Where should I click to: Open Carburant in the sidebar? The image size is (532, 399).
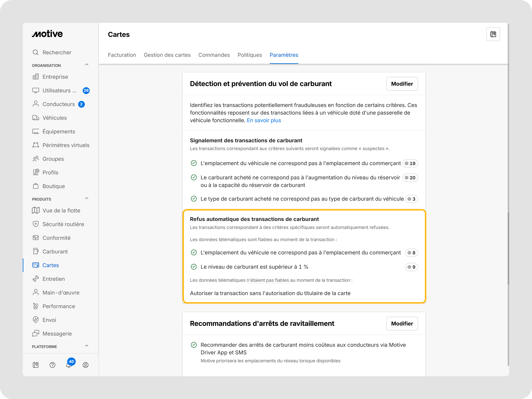pos(55,251)
